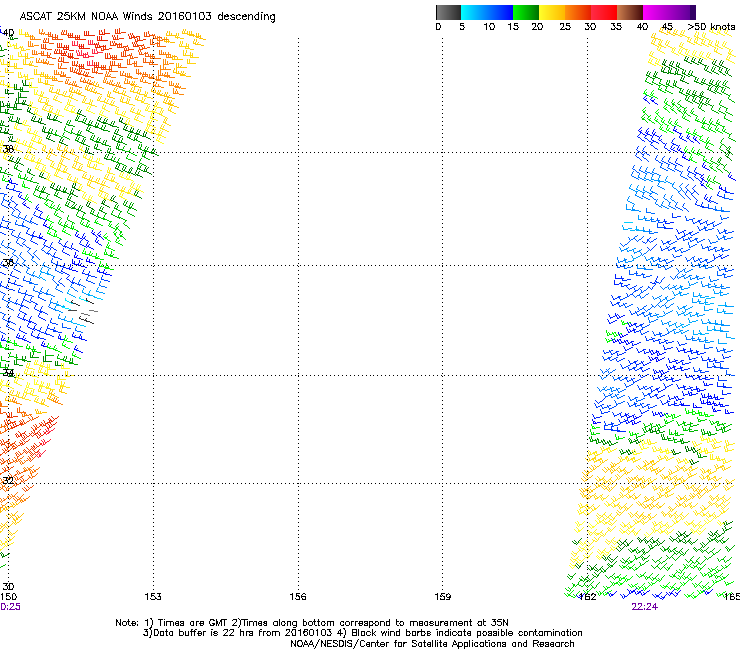The image size is (740, 650).
Task: Click the 0:25 swath time label
Action: point(10,607)
